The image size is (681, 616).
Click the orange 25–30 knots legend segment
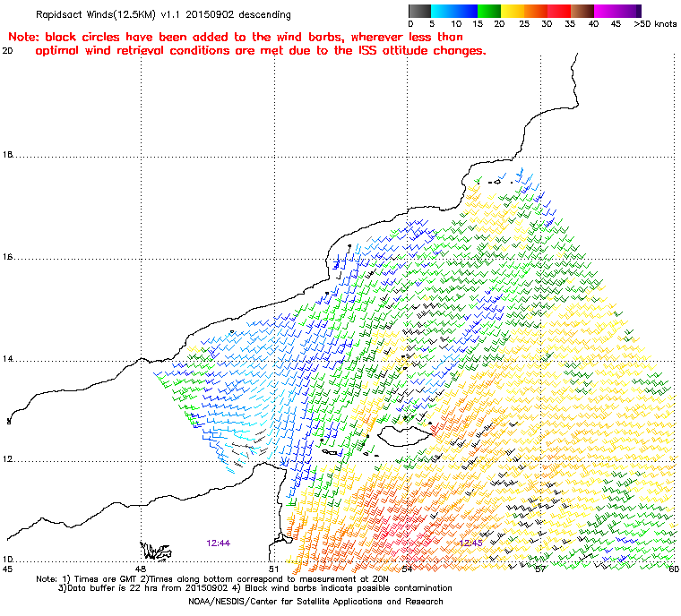pyautogui.click(x=536, y=11)
